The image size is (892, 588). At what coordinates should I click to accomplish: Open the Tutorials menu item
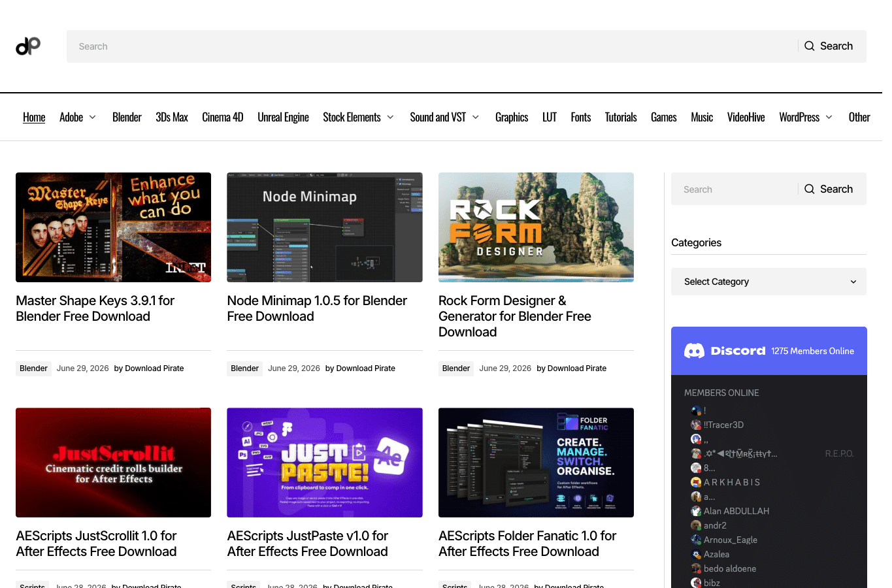coord(621,117)
